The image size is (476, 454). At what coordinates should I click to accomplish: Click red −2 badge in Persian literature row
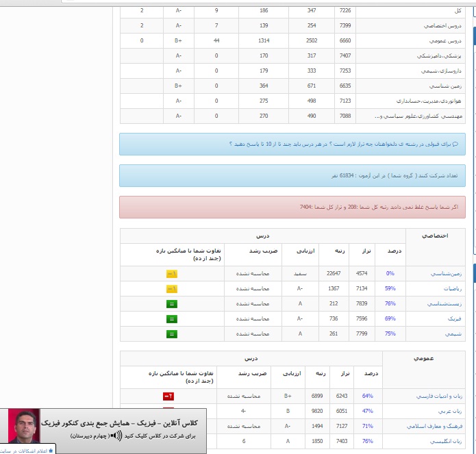(x=168, y=396)
